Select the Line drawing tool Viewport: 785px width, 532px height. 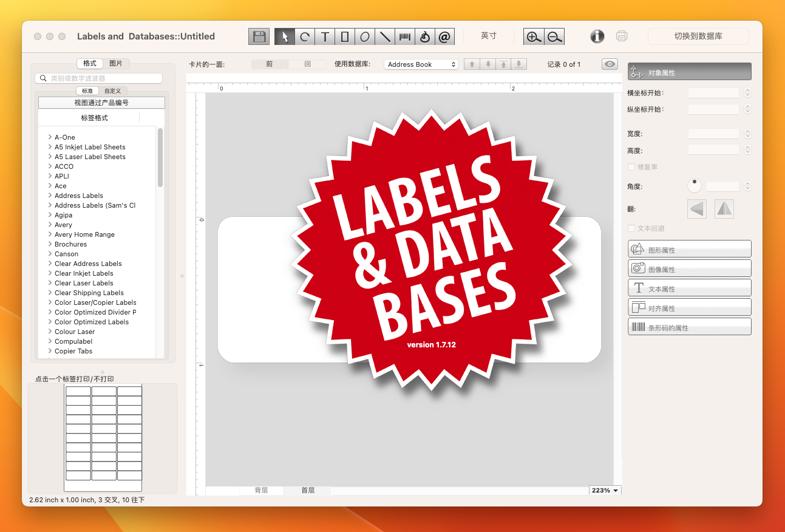point(384,36)
